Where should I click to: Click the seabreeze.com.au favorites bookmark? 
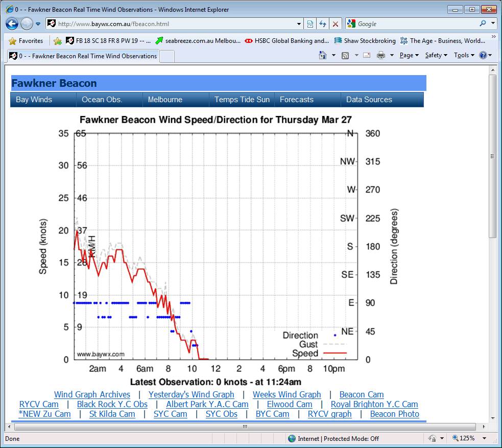(198, 41)
